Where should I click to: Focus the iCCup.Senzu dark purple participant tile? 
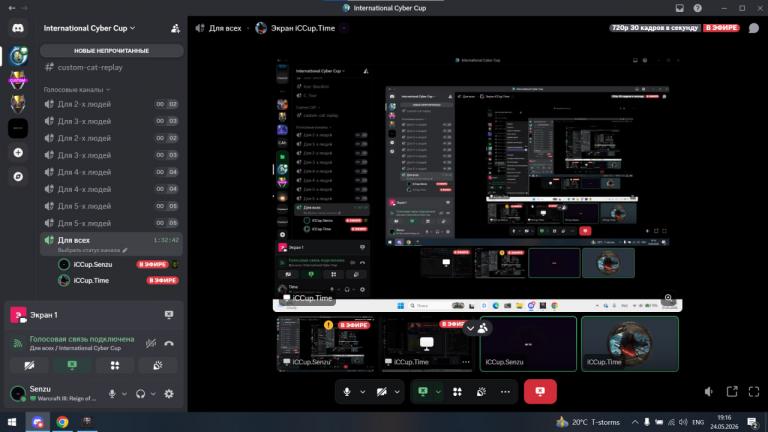click(528, 344)
